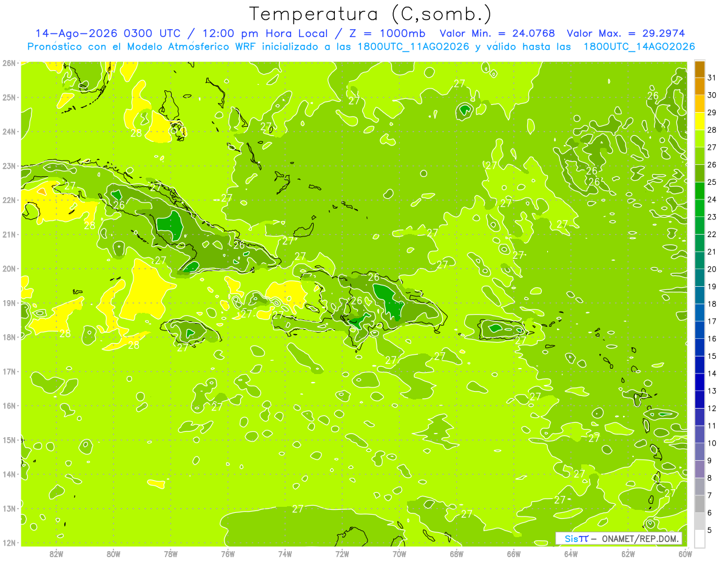Click the 14N latitude label
The height and width of the screenshot is (562, 728).
(x=8, y=474)
